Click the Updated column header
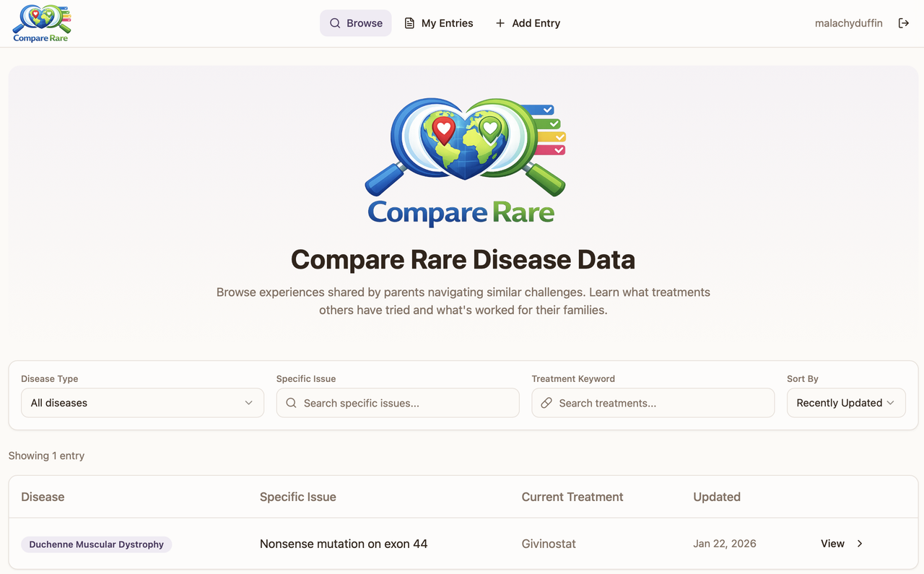Screen dimensions: 924x574 click(x=717, y=497)
